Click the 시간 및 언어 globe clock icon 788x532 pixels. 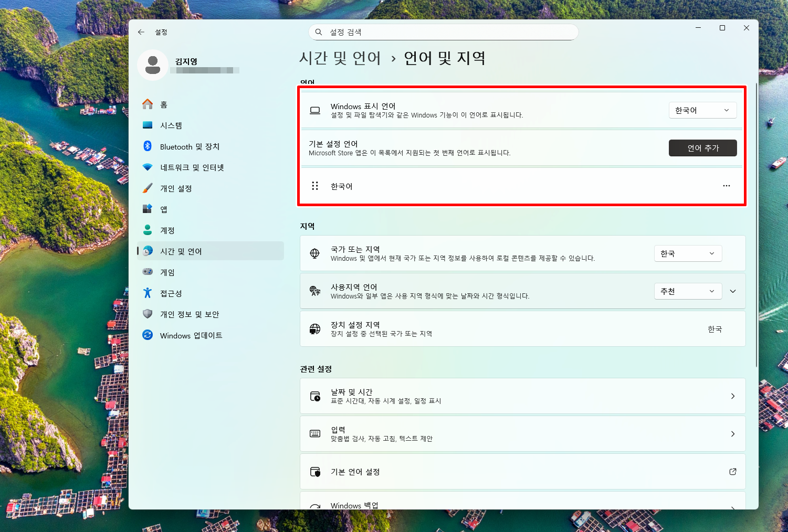[x=148, y=251]
